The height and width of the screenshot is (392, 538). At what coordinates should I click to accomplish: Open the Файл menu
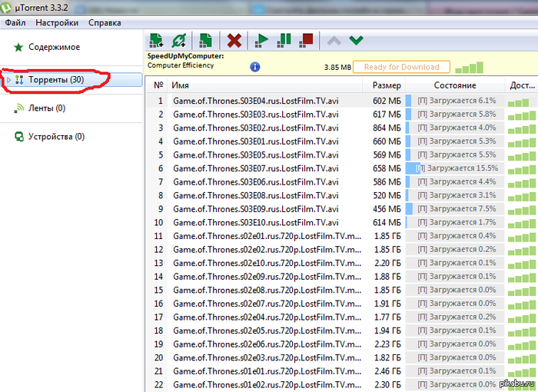coord(15,23)
